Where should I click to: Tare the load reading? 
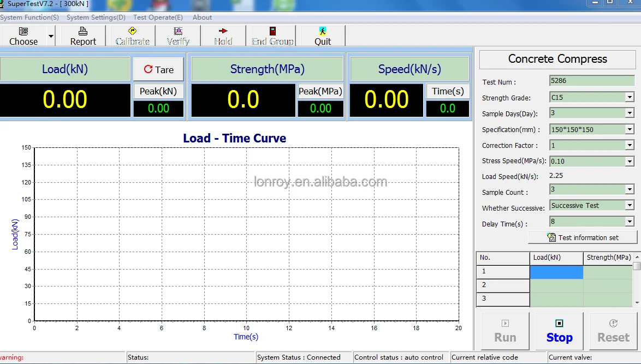click(x=158, y=69)
